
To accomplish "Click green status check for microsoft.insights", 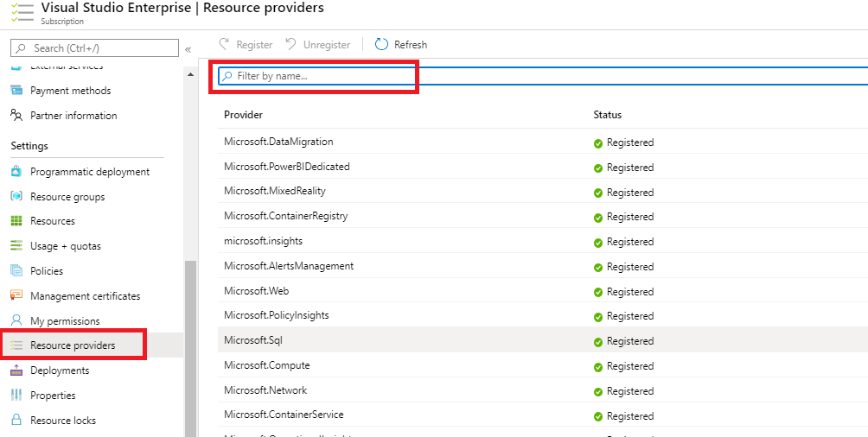I will pos(598,243).
